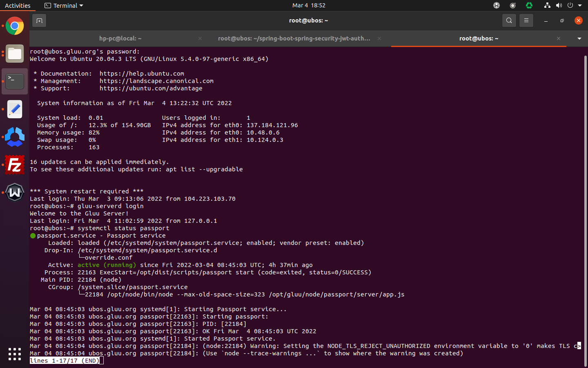Select the active root@ubos tab
Screen dimensions: 588x368
(x=479, y=38)
